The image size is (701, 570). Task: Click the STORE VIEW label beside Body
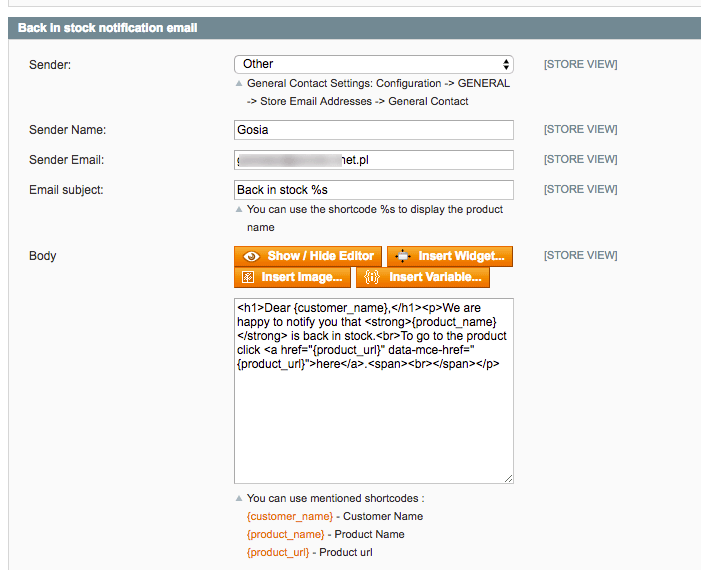pos(580,256)
